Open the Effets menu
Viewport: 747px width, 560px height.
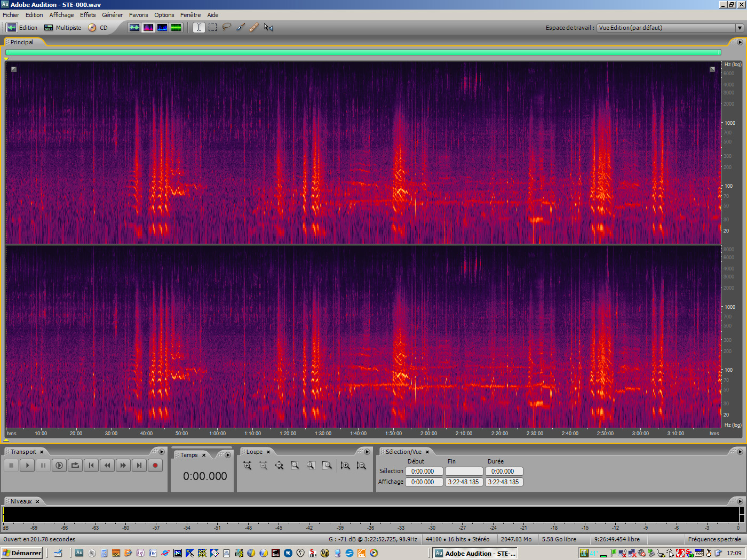[x=88, y=15]
